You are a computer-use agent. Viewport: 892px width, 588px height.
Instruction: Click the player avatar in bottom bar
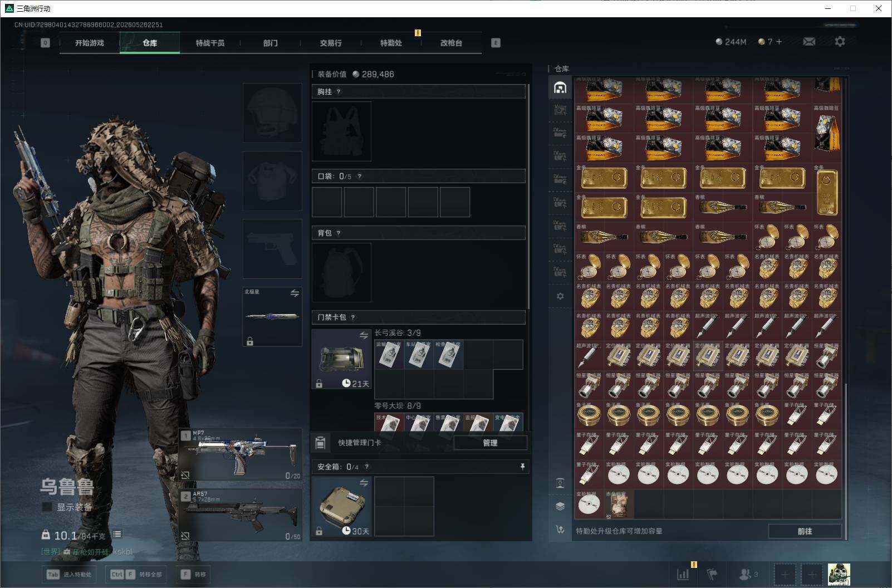[x=839, y=574]
